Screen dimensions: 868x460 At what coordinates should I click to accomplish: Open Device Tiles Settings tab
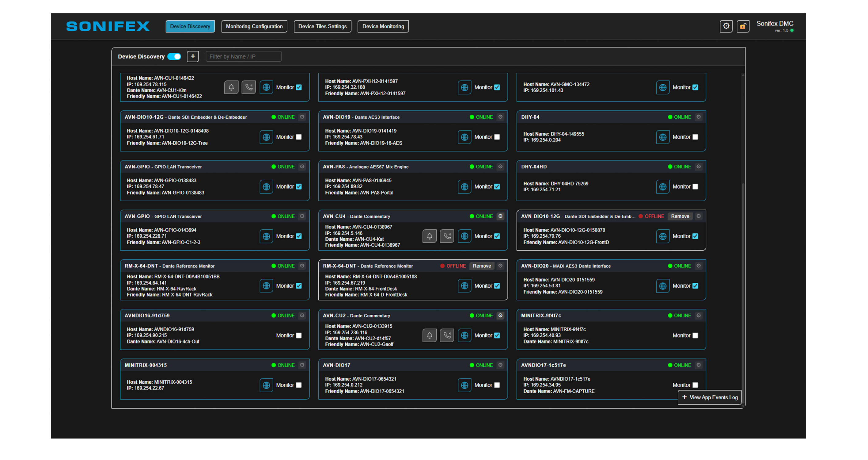322,26
